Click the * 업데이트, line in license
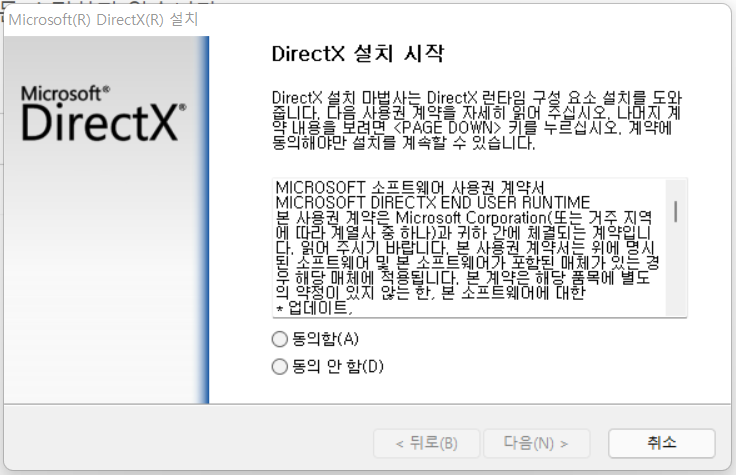Image resolution: width=736 pixels, height=475 pixels. 314,308
